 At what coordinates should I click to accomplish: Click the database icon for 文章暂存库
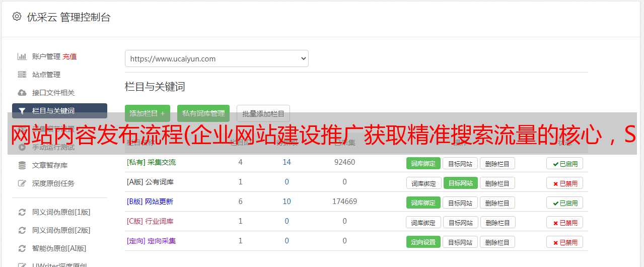(22, 165)
